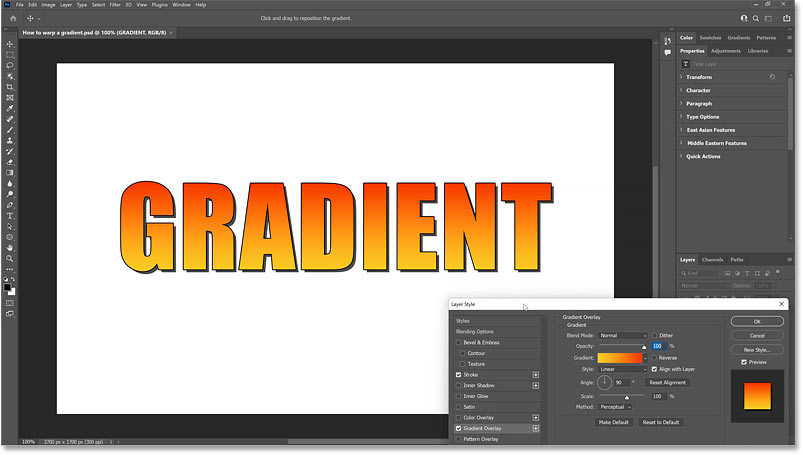Viewport: 803px width, 455px height.
Task: Open the Layer menu
Action: [x=66, y=5]
